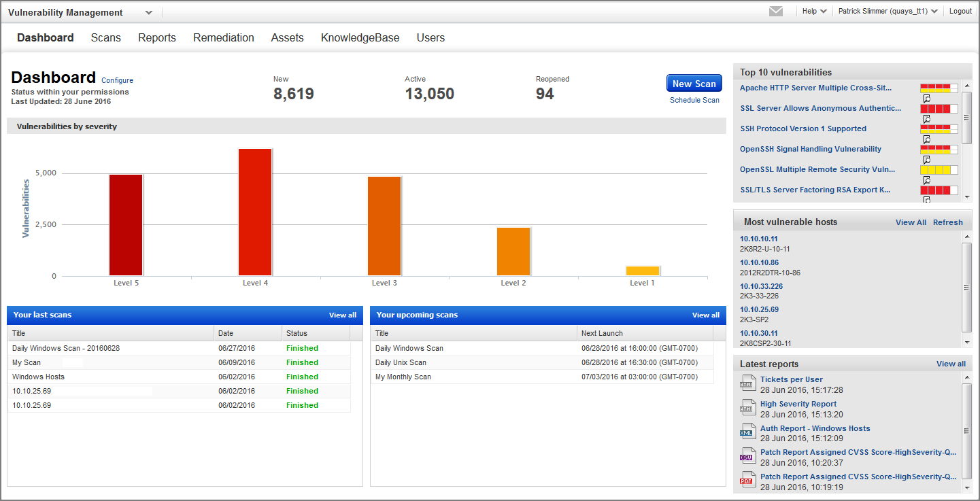Click the Configure dashboard link
The width and height of the screenshot is (980, 501).
pyautogui.click(x=117, y=80)
